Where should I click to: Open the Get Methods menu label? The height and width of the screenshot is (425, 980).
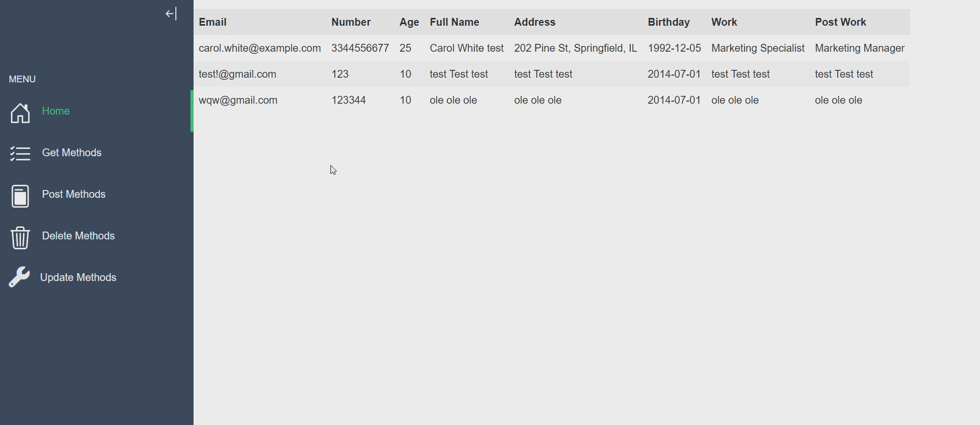pos(72,153)
